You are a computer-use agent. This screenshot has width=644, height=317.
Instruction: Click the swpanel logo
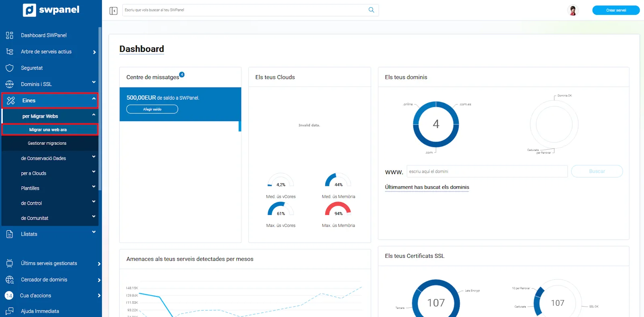[x=51, y=10]
